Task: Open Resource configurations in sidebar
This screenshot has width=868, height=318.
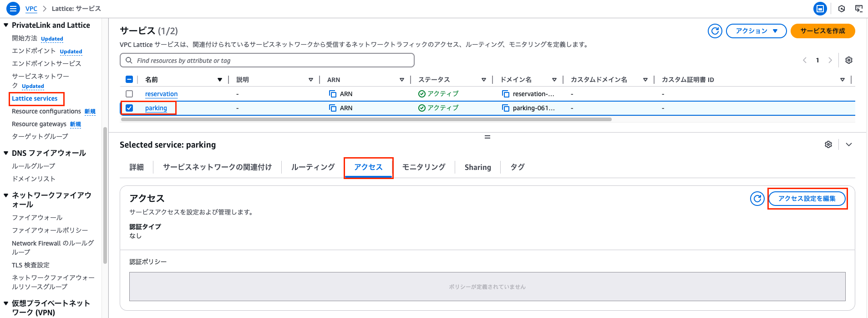Action: (x=46, y=111)
